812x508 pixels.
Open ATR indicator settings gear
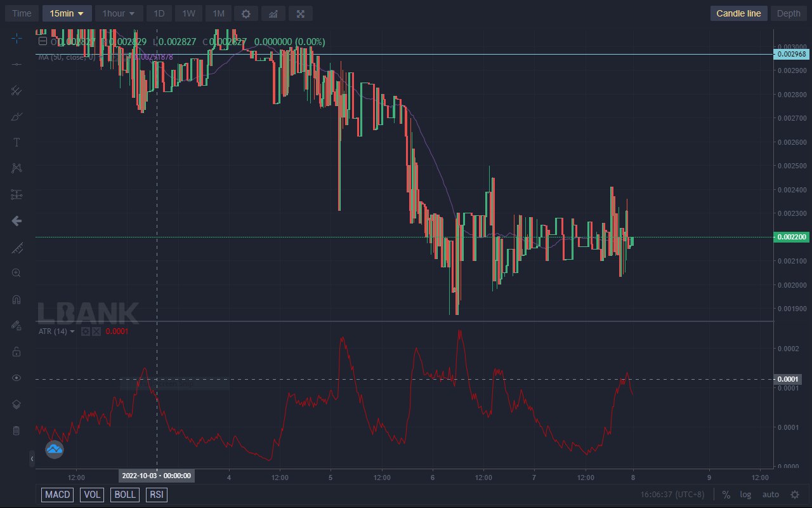[x=86, y=331]
